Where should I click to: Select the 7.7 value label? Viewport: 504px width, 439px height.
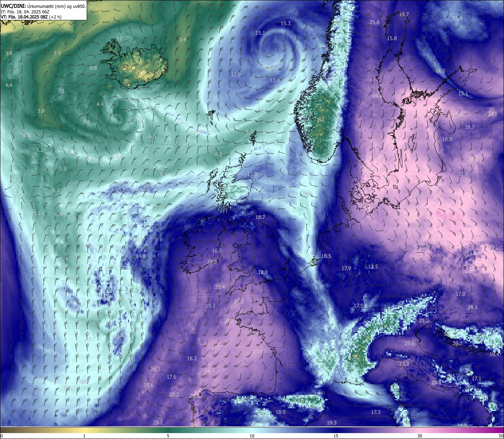[x=15, y=72]
